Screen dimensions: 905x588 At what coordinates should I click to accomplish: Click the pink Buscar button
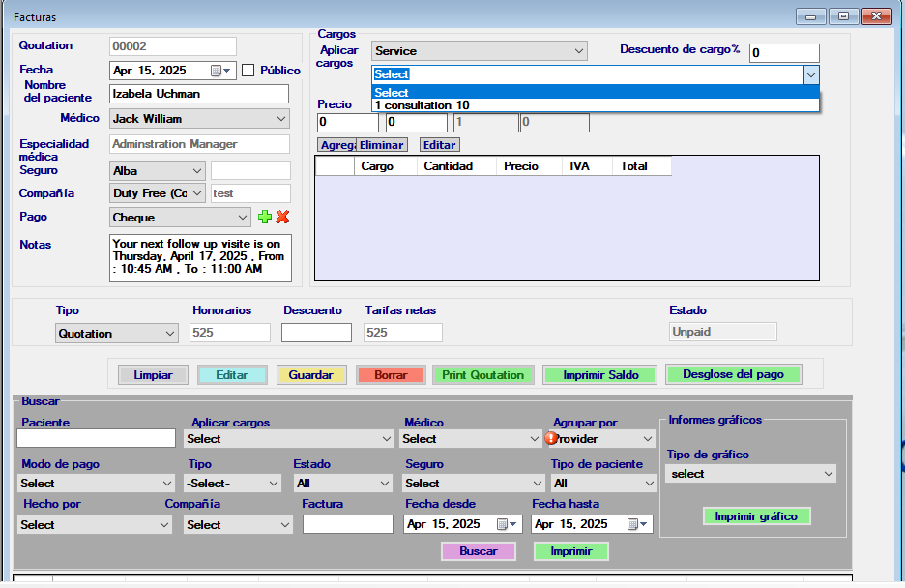coord(478,551)
